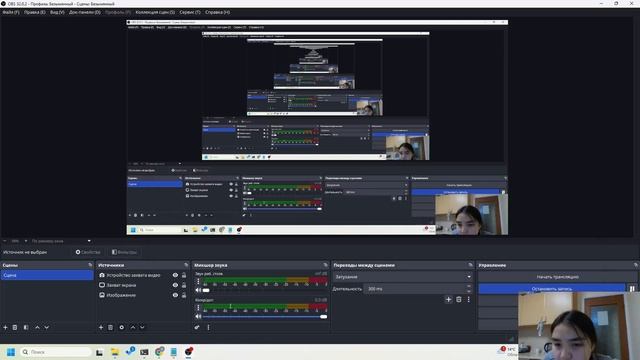Open preview scaling mode dropdown
The height and width of the screenshot is (360, 640).
(60, 241)
